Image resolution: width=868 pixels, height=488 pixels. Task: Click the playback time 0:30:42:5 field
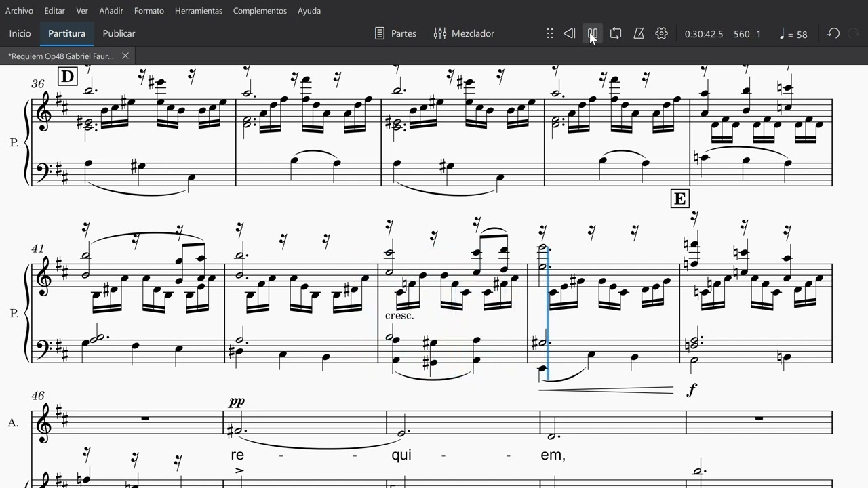[x=704, y=34]
